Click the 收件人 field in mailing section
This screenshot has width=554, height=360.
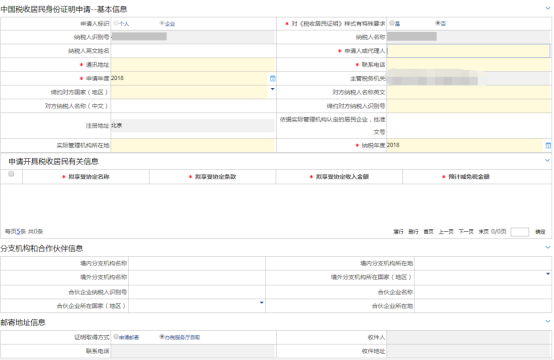[469, 337]
